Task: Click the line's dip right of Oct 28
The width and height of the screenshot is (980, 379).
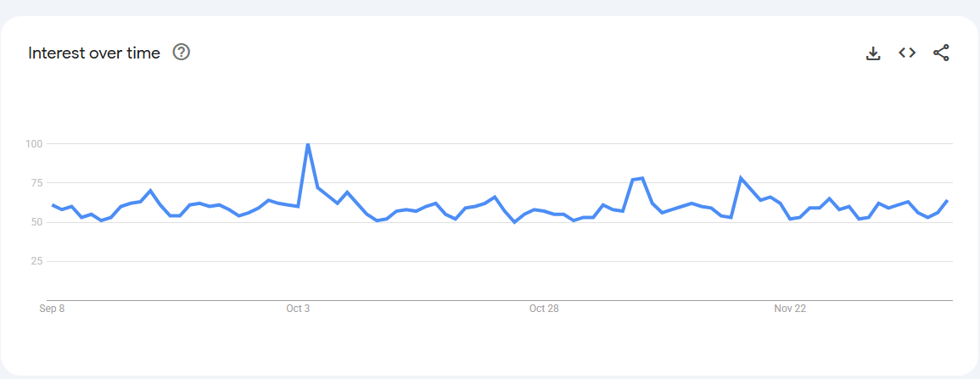Action: (574, 220)
